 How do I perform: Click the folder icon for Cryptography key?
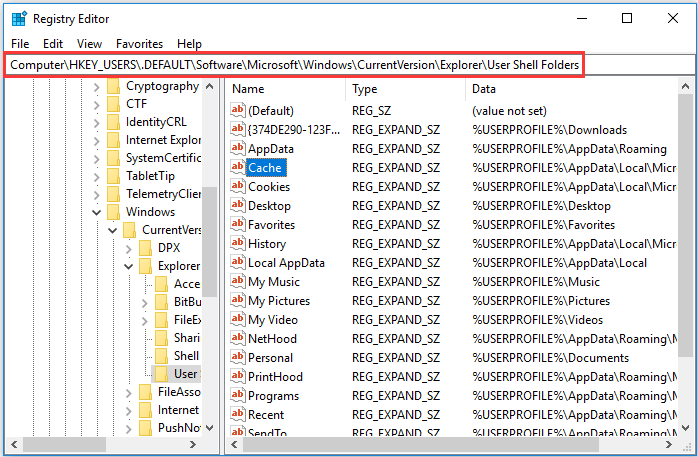pyautogui.click(x=112, y=86)
